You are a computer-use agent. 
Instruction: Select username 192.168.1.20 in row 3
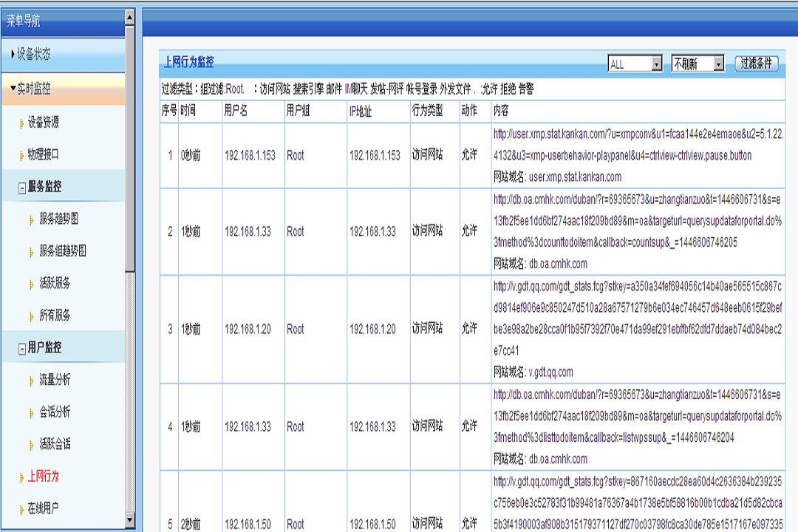[248, 330]
